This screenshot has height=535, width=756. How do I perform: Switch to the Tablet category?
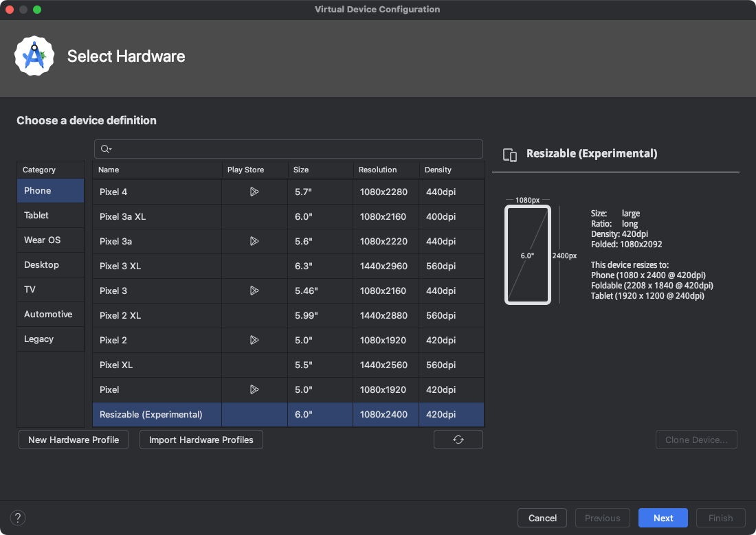(50, 215)
